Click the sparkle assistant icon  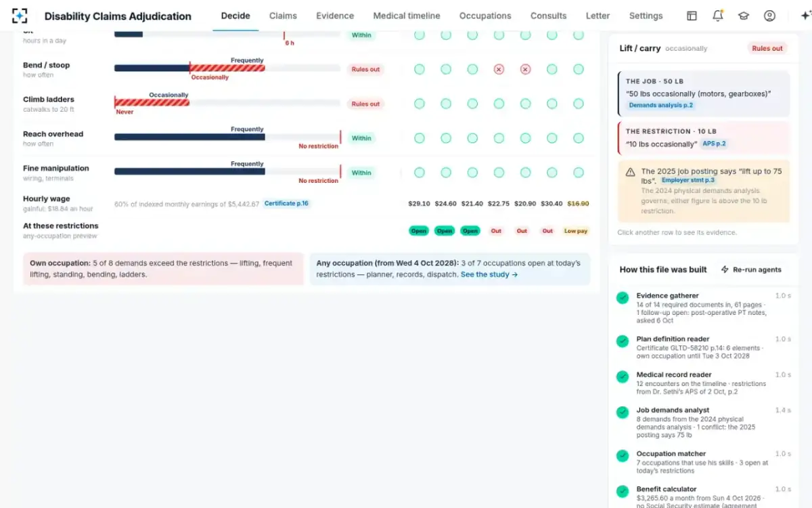[805, 16]
